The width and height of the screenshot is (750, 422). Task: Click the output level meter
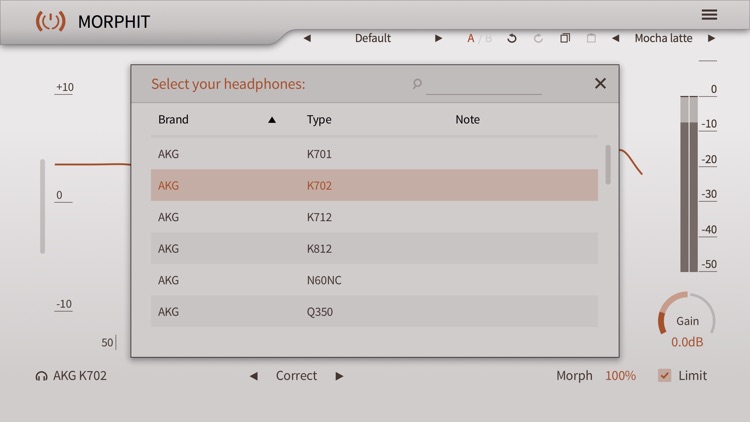point(689,184)
